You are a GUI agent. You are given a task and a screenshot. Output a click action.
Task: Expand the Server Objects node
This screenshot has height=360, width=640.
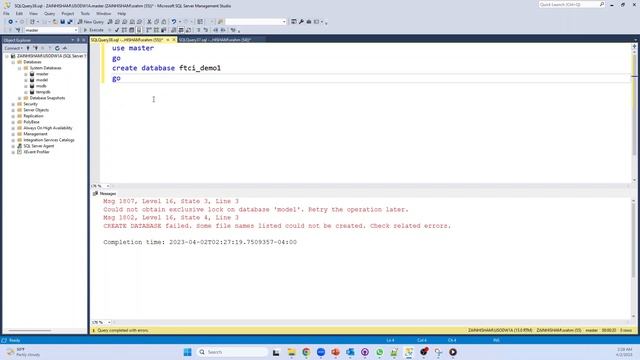pos(13,110)
